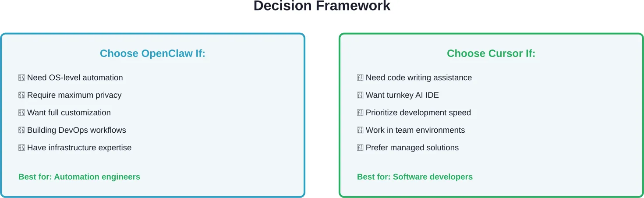Select the Want turnkey AI IDE text
The image size is (644, 198).
click(402, 95)
